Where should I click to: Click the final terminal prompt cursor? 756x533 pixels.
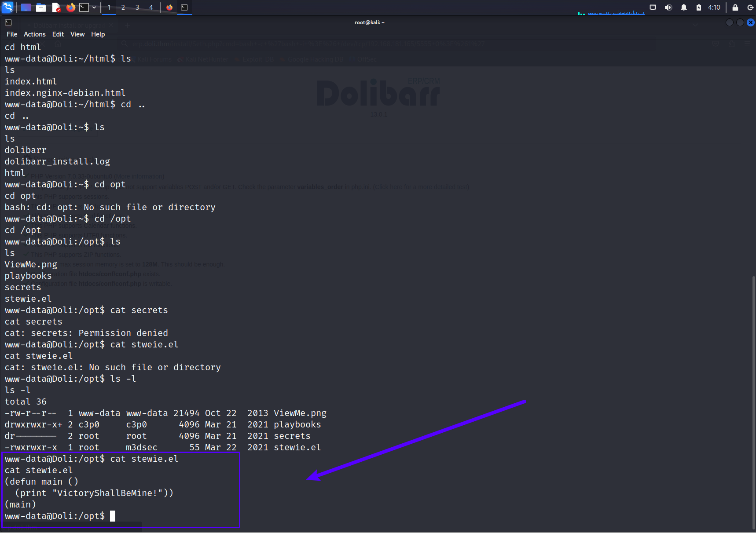point(113,516)
